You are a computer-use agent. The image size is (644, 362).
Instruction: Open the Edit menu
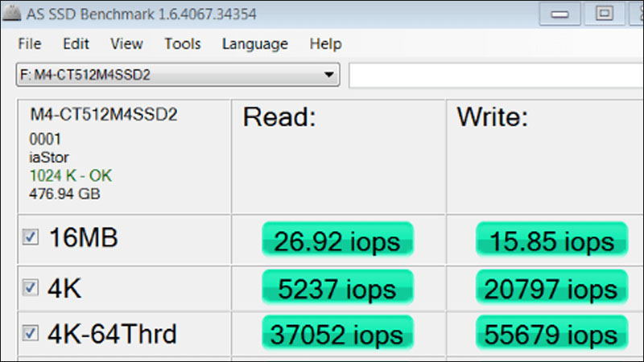point(76,44)
